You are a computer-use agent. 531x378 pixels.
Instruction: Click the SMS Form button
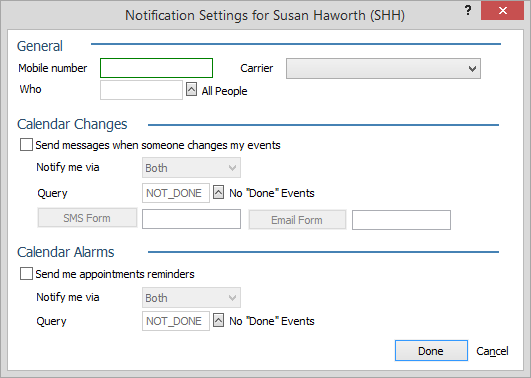[x=87, y=218]
